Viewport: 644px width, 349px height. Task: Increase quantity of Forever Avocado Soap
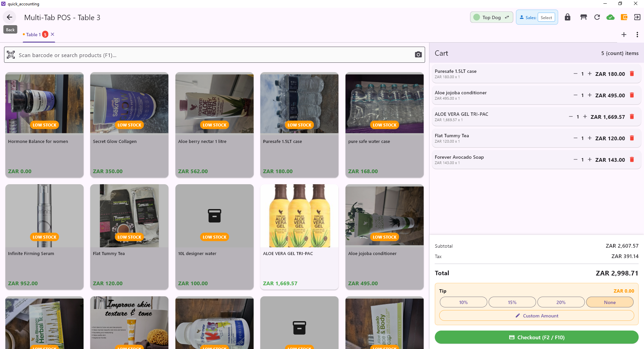pos(590,159)
